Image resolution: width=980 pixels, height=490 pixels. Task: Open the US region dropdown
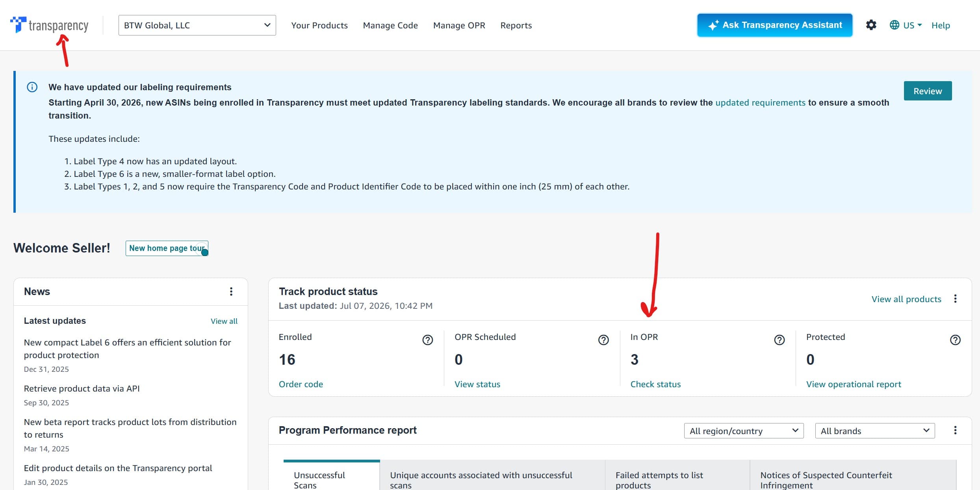point(913,25)
